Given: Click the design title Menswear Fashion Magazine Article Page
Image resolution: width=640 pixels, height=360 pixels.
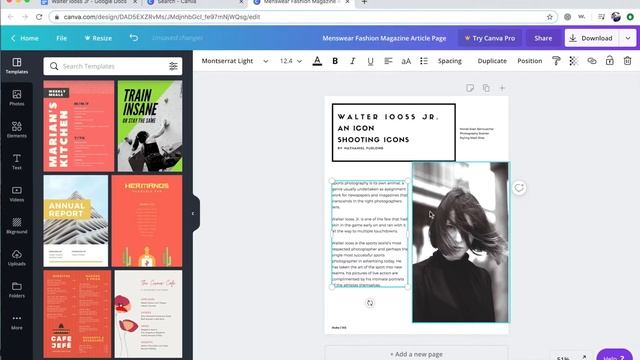Looking at the screenshot, I should pyautogui.click(x=384, y=38).
